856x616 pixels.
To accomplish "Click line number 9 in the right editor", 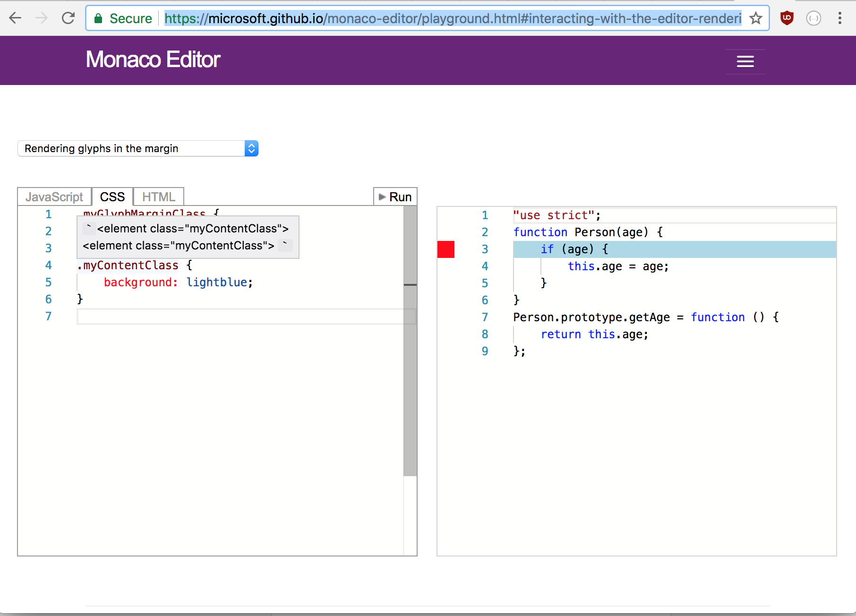I will coord(485,351).
